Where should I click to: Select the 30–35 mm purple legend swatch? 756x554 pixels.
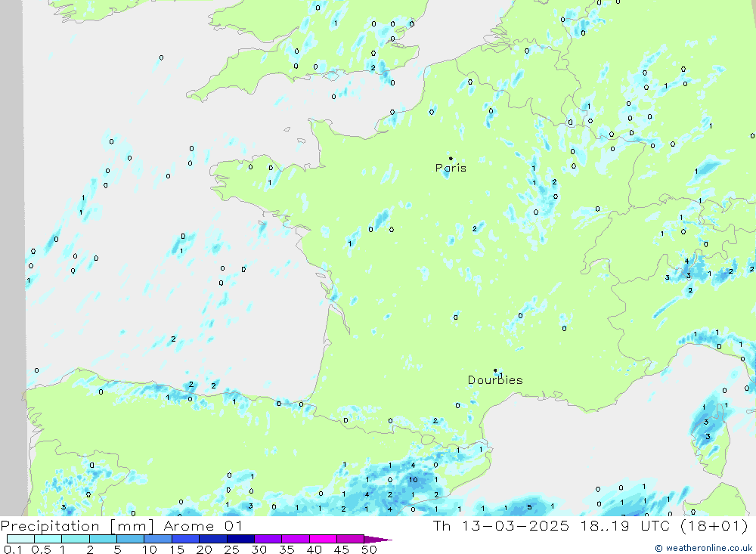(268, 539)
